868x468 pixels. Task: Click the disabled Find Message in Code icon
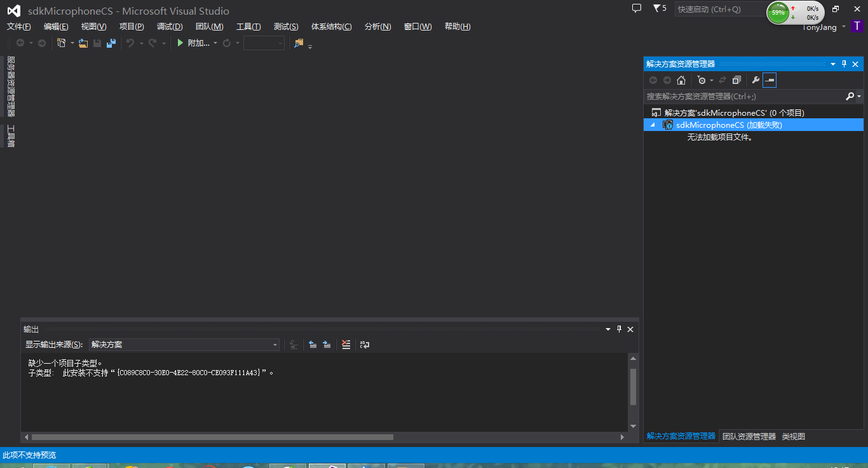point(294,345)
